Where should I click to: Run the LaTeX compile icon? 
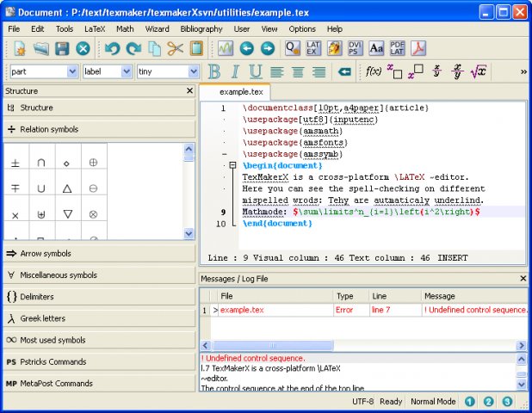tap(313, 48)
